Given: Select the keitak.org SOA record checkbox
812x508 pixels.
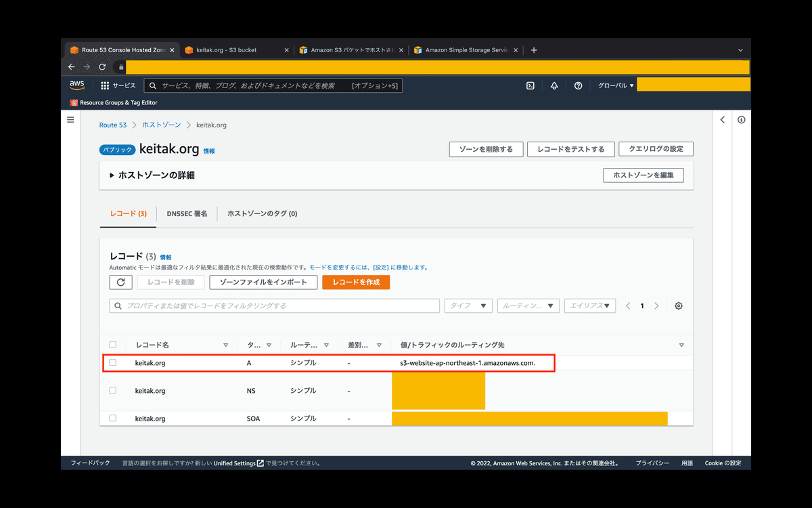Looking at the screenshot, I should pyautogui.click(x=113, y=418).
